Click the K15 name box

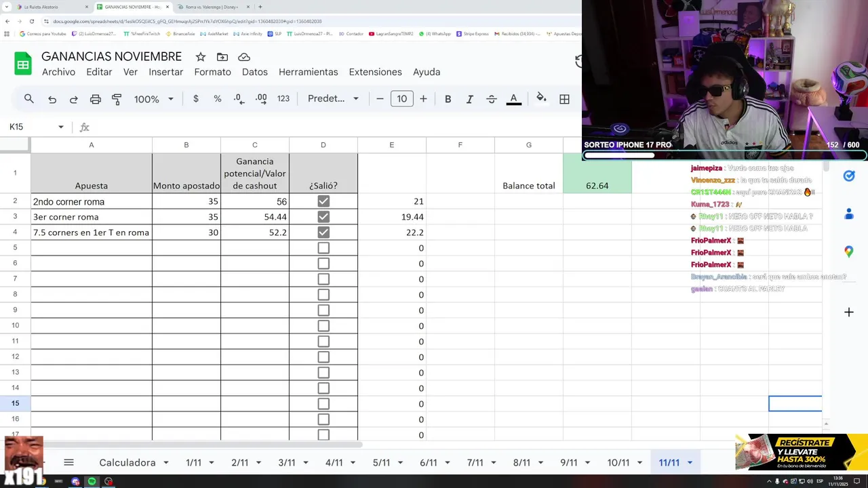(x=32, y=127)
